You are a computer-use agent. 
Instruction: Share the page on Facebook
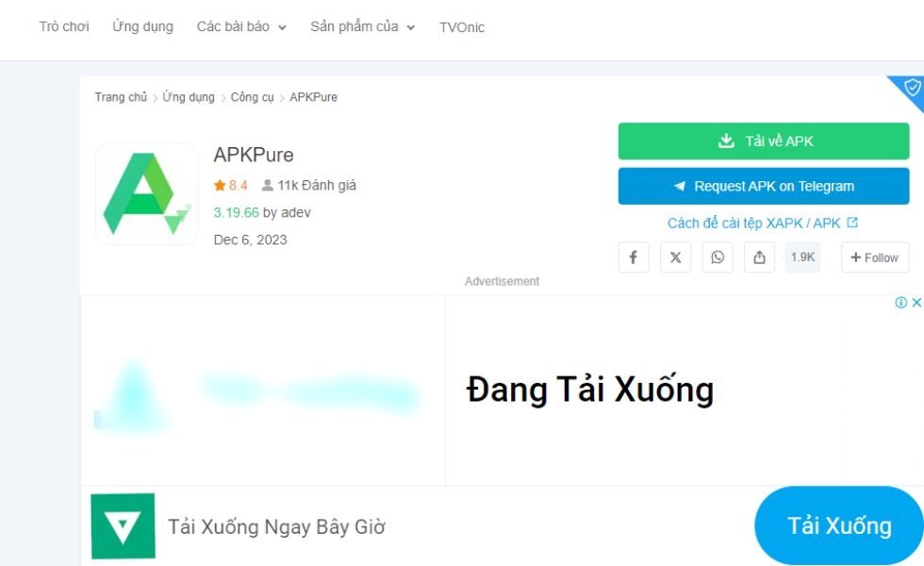(x=633, y=257)
